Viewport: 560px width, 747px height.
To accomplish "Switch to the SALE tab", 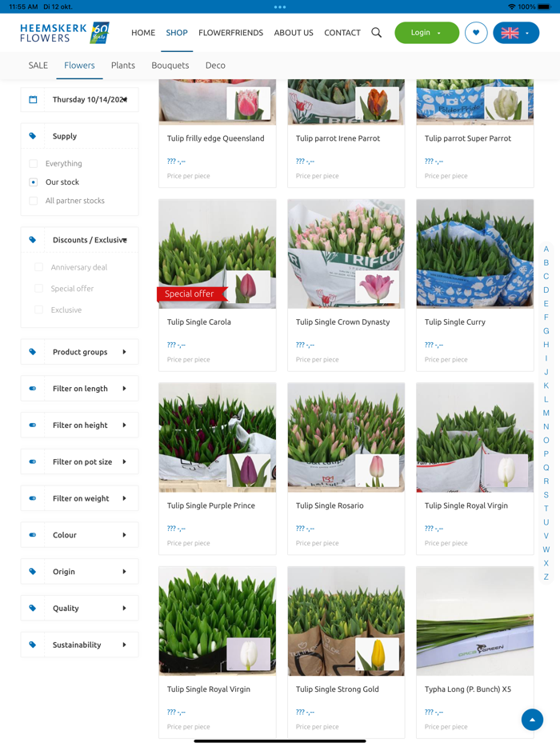I will tap(38, 66).
